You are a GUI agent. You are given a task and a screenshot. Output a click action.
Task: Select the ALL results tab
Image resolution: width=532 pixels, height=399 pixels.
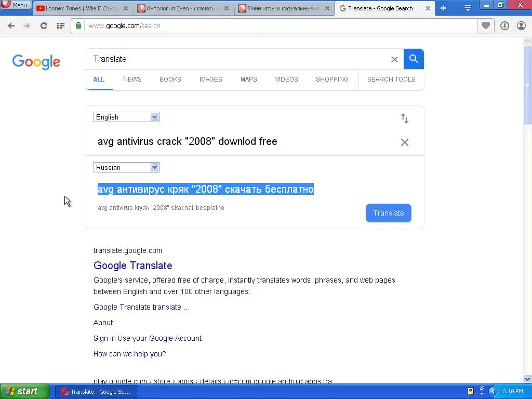(99, 79)
